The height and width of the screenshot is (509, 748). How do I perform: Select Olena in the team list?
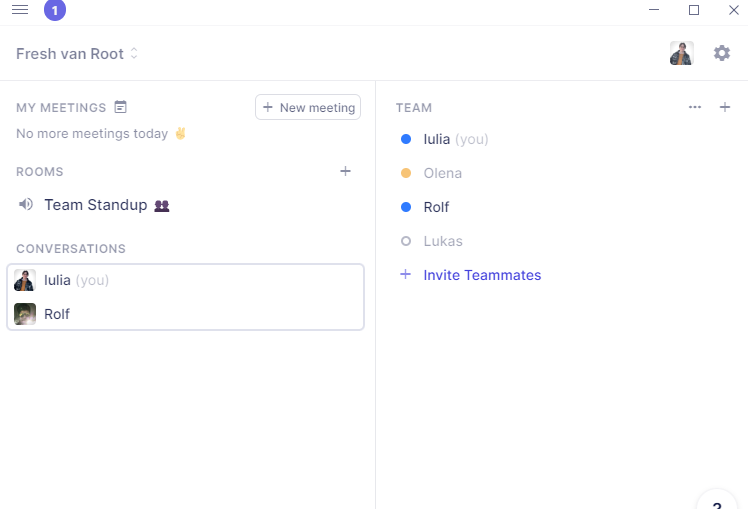tap(443, 173)
